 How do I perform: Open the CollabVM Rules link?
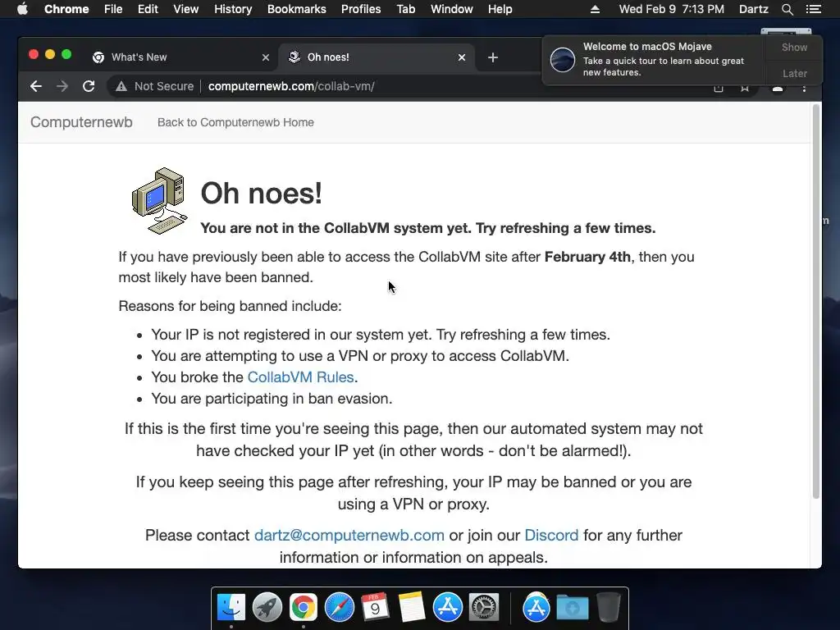[300, 377]
